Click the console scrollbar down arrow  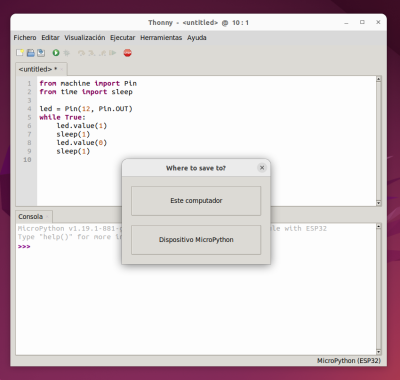[378, 352]
